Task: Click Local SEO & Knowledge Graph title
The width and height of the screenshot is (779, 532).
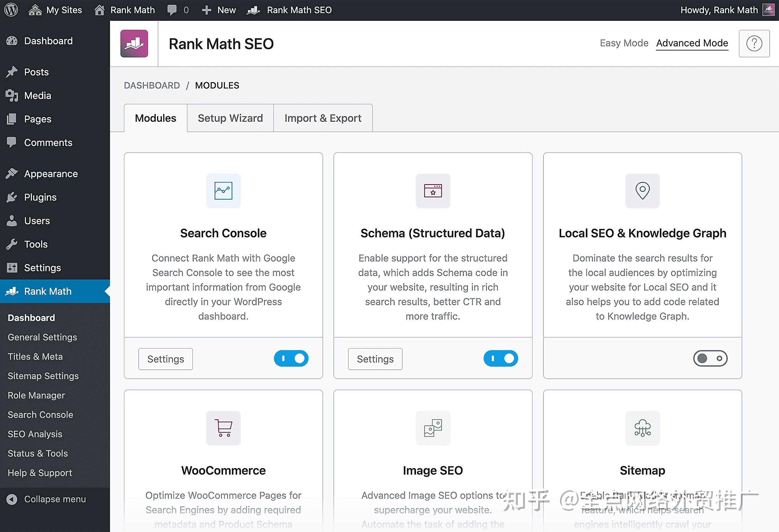Action: pyautogui.click(x=643, y=233)
